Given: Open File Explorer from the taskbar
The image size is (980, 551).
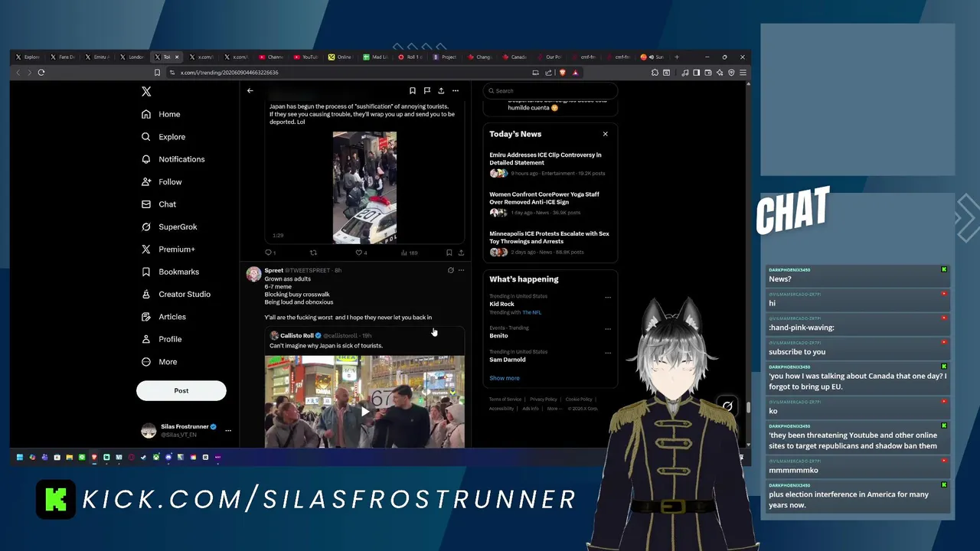Looking at the screenshot, I should coord(69,458).
